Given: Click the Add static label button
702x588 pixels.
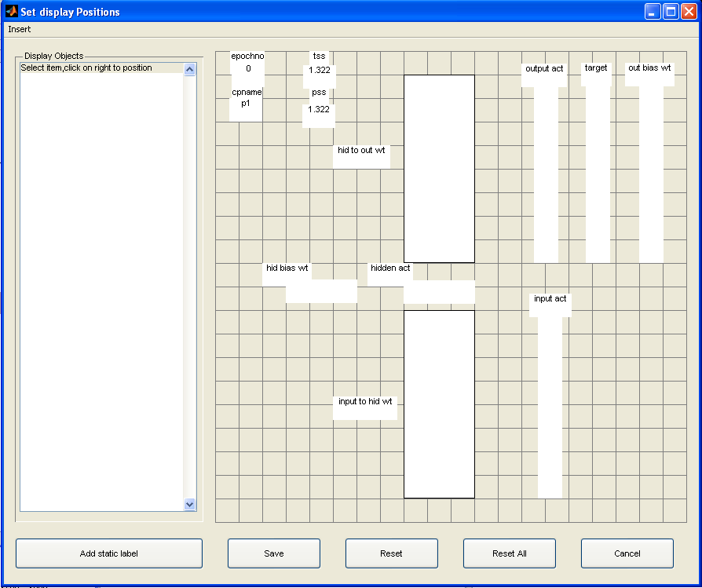Looking at the screenshot, I should [x=109, y=553].
